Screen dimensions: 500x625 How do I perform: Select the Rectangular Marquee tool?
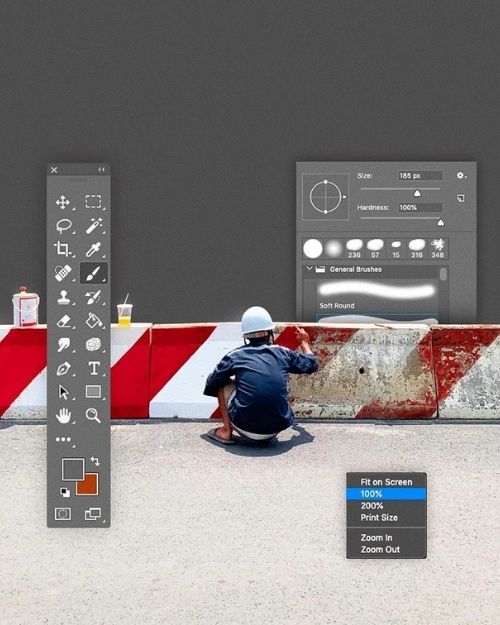(93, 202)
